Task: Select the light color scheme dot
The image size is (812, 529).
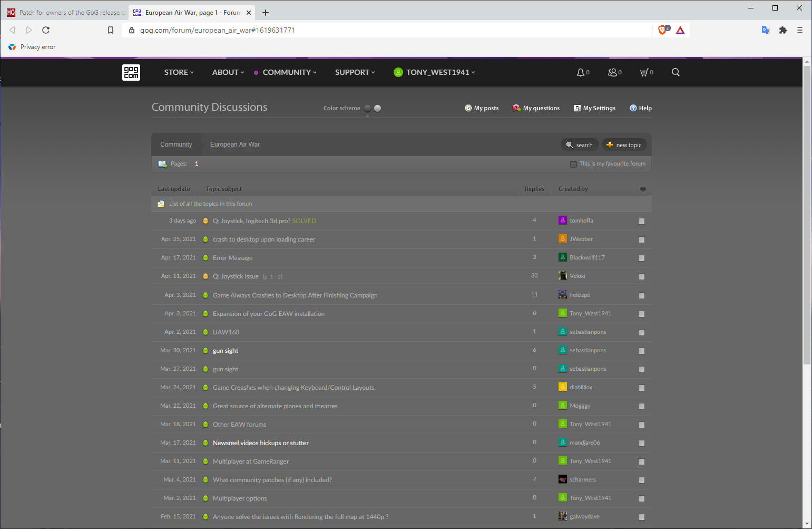Action: point(377,108)
